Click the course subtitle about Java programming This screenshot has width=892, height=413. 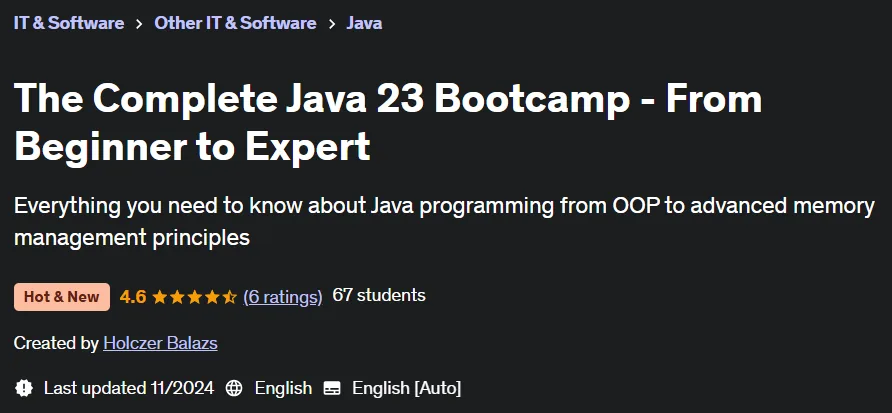click(444, 221)
